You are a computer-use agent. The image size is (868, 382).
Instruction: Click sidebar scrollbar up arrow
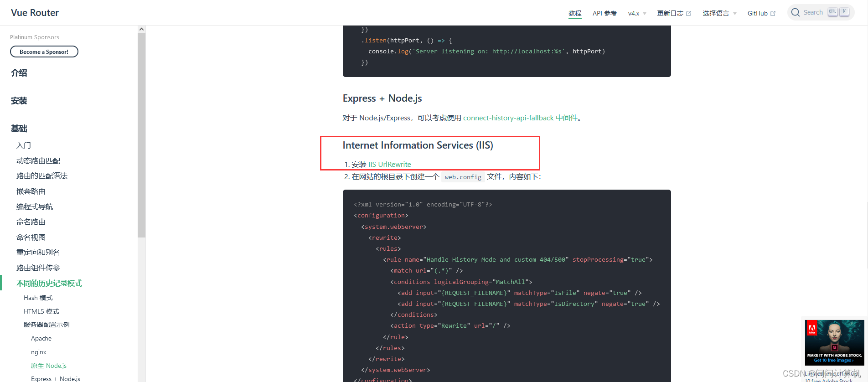tap(141, 29)
